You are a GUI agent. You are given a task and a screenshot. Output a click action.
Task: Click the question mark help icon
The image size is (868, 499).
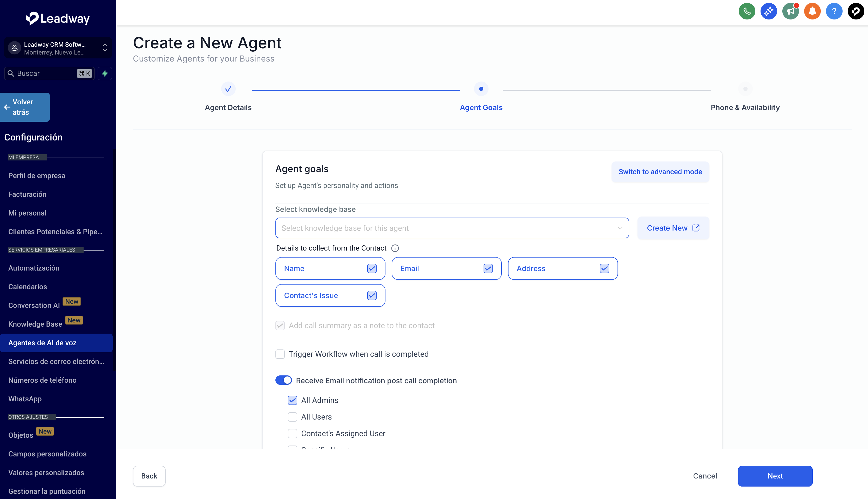834,11
